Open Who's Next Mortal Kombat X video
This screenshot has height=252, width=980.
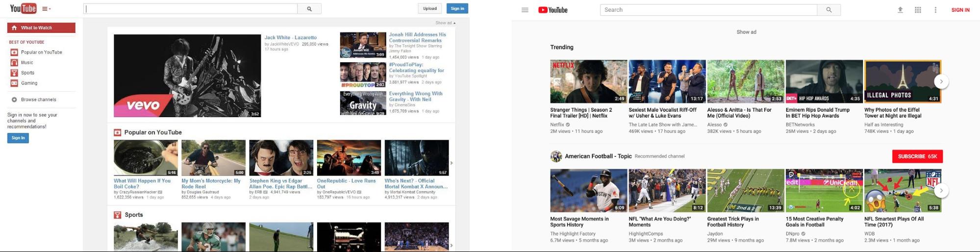point(417,158)
